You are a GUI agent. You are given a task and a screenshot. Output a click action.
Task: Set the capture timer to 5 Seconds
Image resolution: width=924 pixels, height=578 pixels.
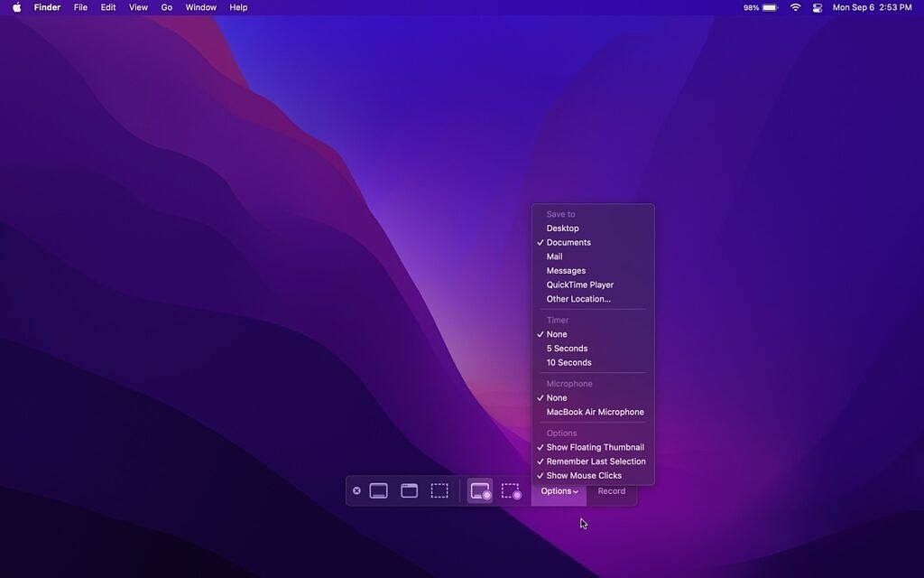click(x=567, y=348)
